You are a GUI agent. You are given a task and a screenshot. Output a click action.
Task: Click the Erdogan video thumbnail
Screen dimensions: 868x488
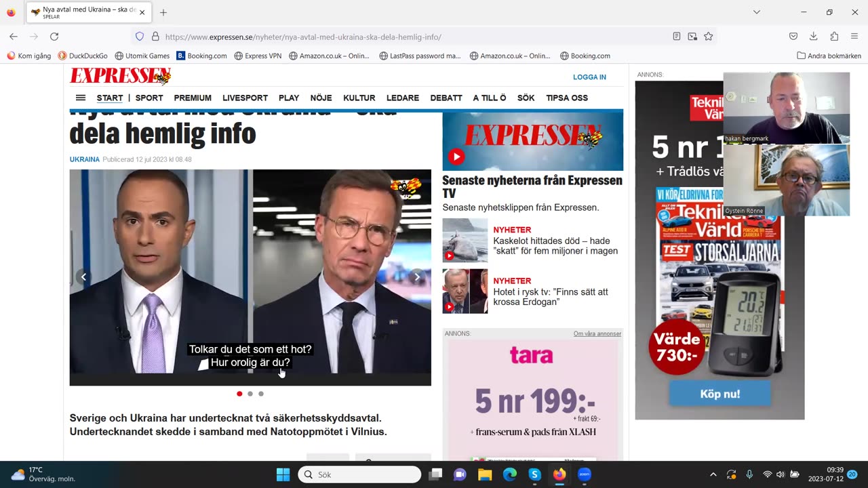click(465, 291)
